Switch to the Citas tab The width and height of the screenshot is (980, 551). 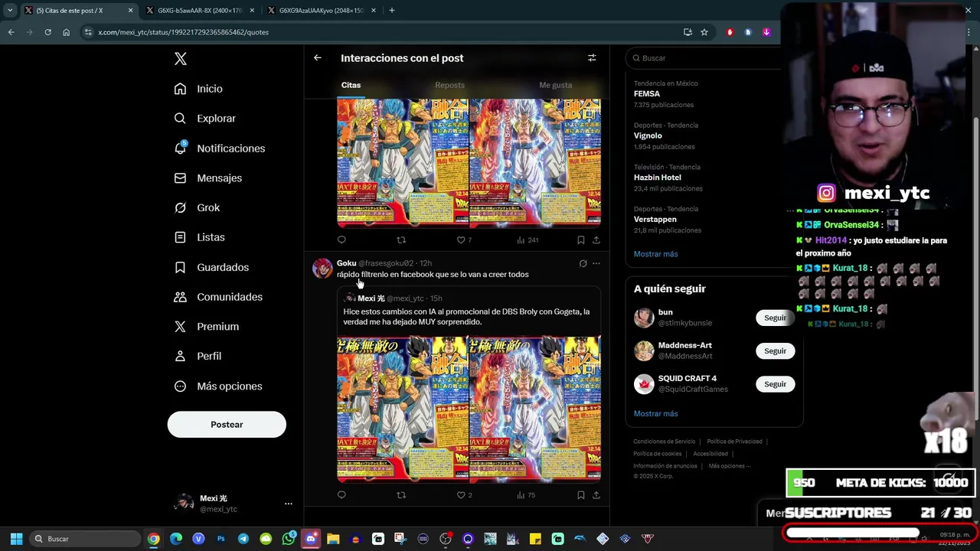(351, 85)
